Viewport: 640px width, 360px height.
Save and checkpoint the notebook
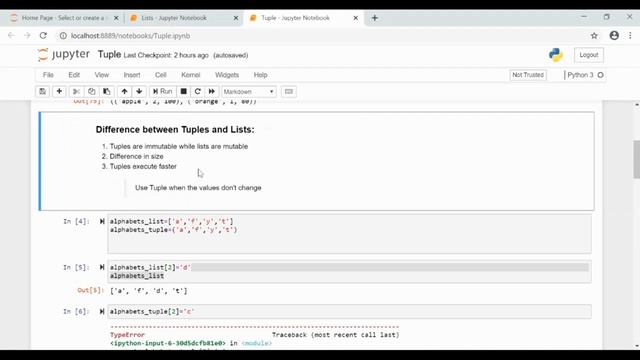point(42,91)
